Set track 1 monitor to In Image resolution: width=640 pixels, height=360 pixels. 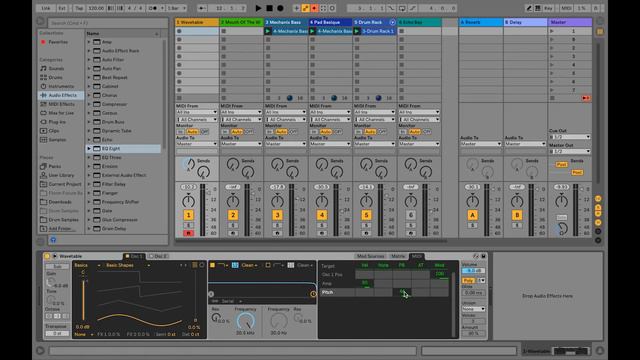(x=180, y=132)
